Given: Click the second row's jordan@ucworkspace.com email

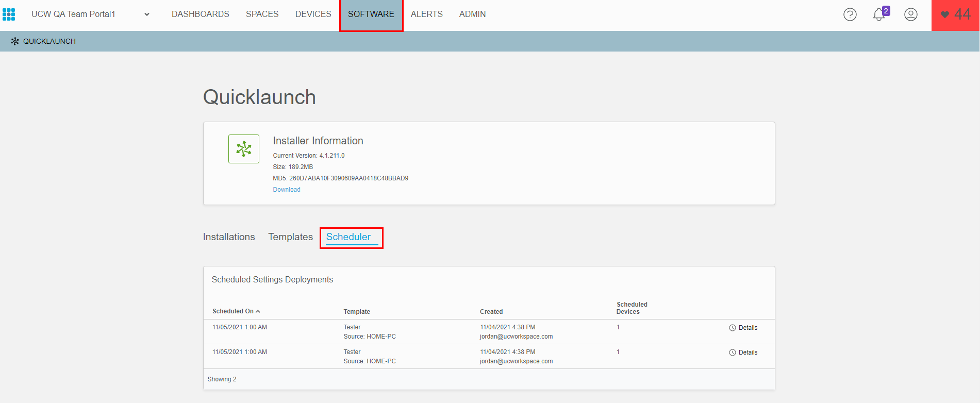Looking at the screenshot, I should pyautogui.click(x=517, y=361).
